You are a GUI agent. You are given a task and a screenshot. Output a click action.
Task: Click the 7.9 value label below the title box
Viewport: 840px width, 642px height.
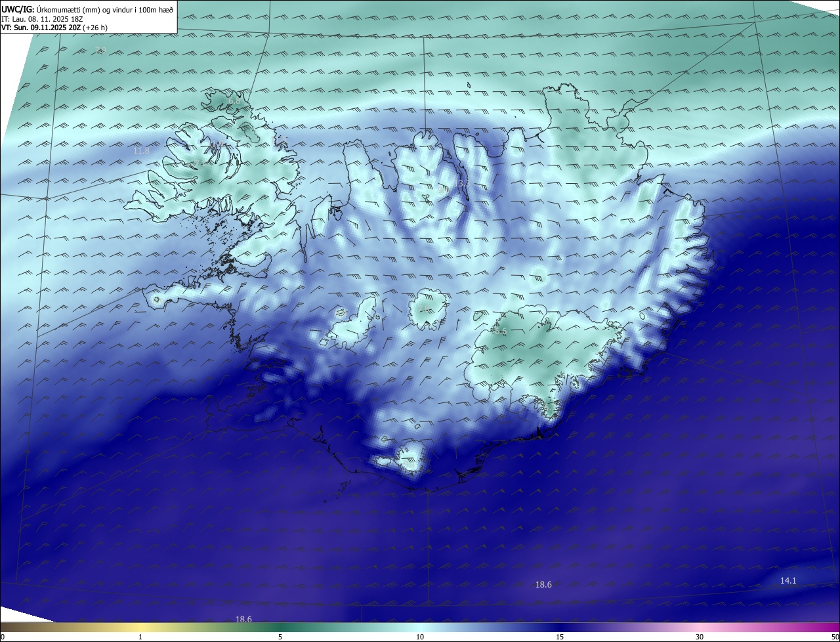100,51
